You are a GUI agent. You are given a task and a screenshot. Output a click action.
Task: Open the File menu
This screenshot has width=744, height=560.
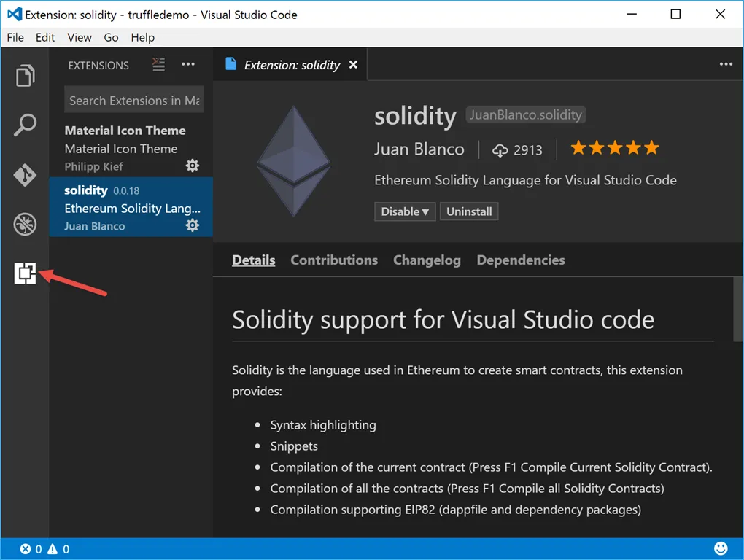tap(15, 37)
